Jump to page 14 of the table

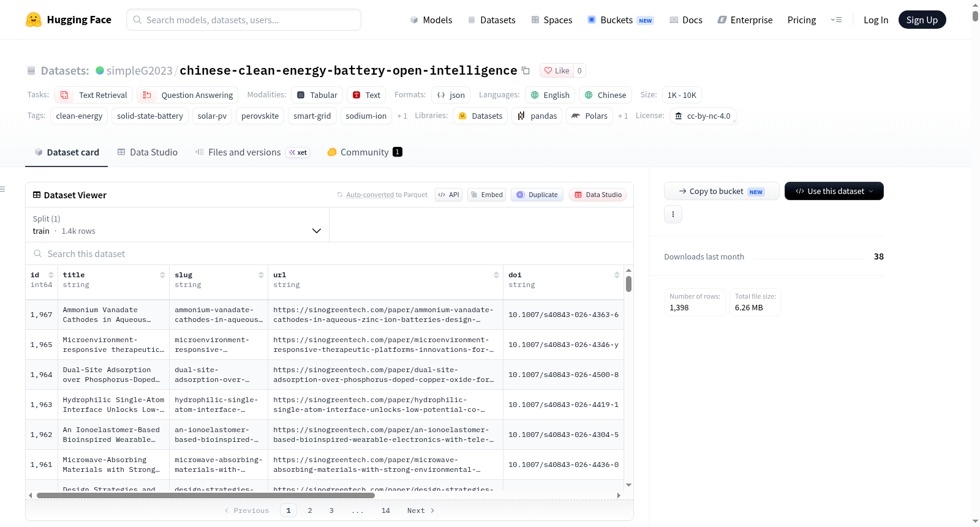[x=386, y=510]
